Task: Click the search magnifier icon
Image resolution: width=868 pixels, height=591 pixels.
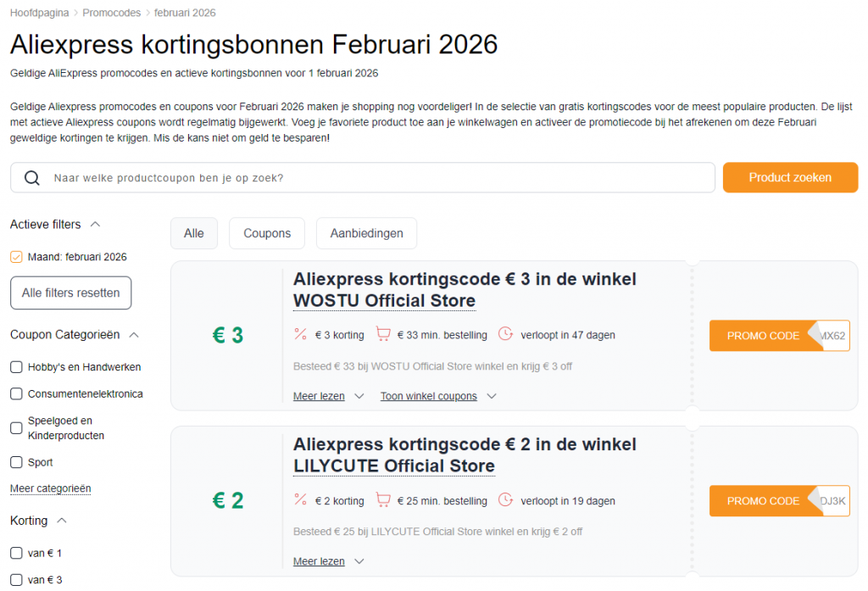Action: point(32,177)
